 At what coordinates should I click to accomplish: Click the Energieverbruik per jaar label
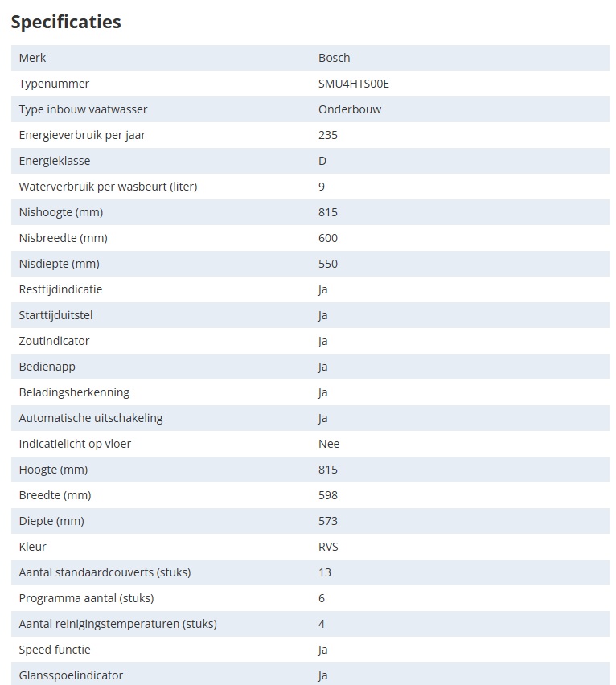(82, 135)
